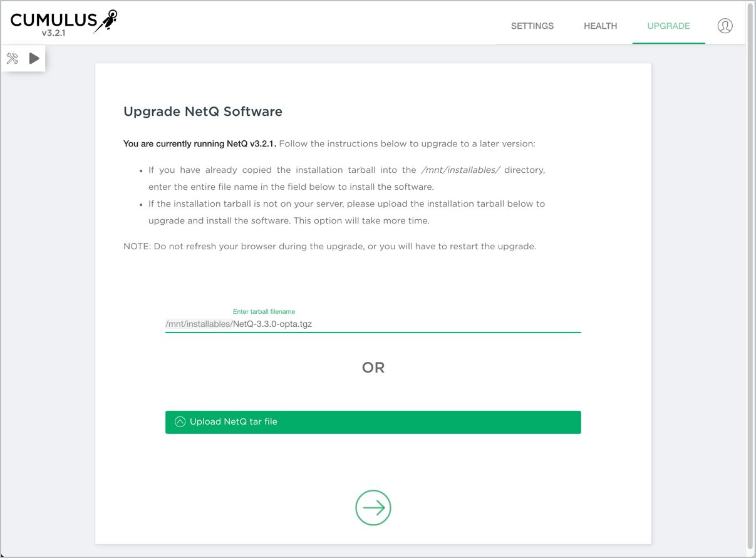This screenshot has height=558, width=756.
Task: Click the green arrow circle to proceed
Action: pos(373,507)
